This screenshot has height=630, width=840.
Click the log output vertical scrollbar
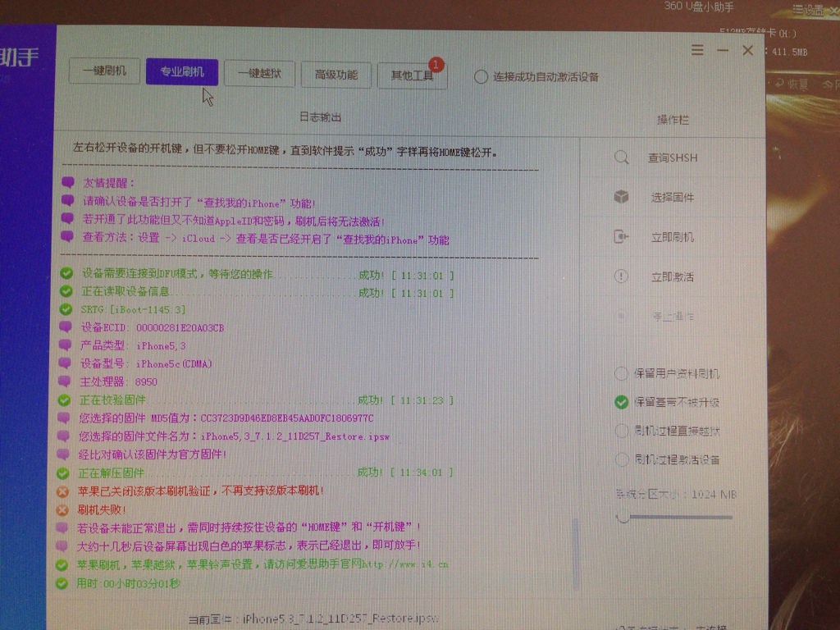point(576,554)
